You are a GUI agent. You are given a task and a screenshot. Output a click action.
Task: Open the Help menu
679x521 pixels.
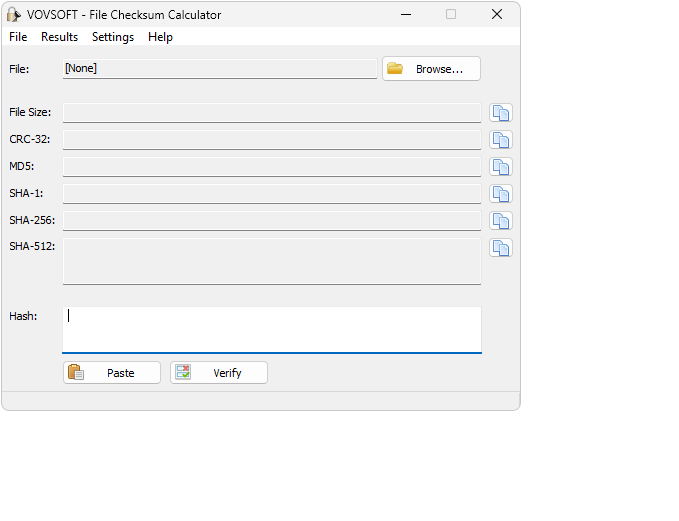tap(160, 37)
